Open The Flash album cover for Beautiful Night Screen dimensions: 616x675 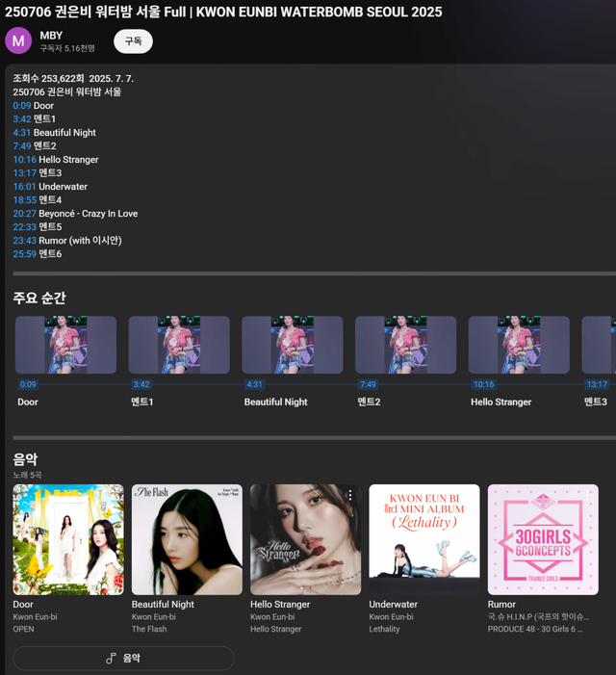187,539
